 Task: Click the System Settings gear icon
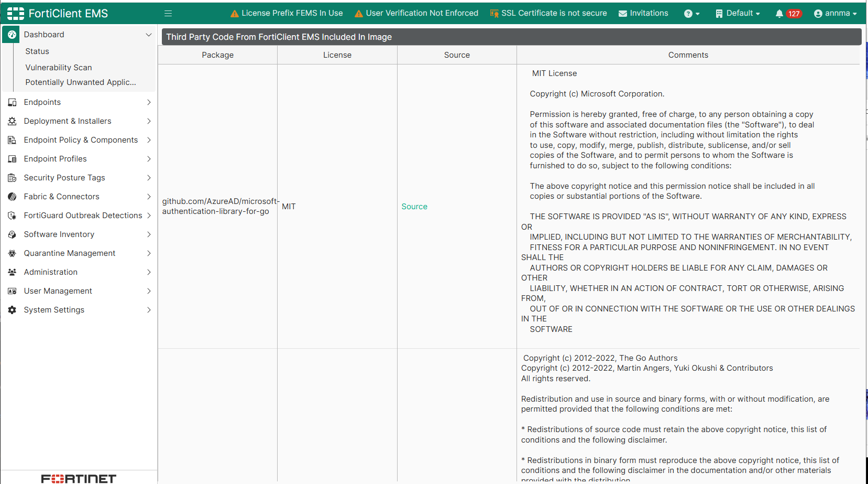(x=12, y=310)
